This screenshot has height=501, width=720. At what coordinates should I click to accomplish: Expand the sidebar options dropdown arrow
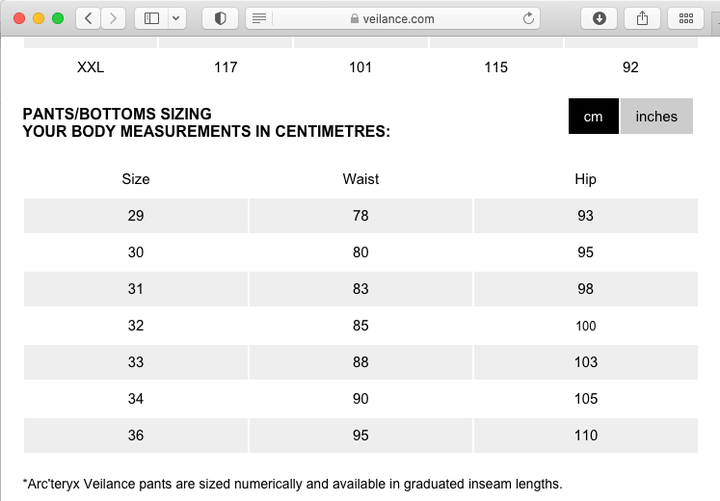(176, 19)
